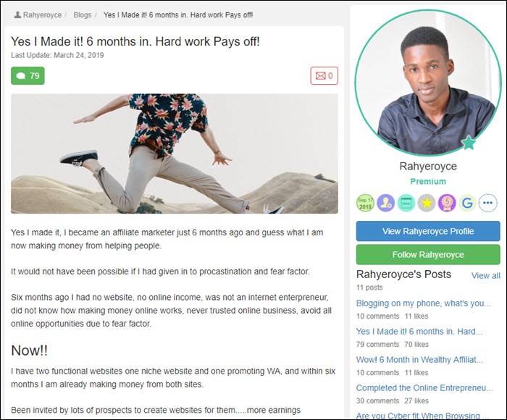Click the yellow star badge icon
The width and height of the screenshot is (507, 420).
pyautogui.click(x=427, y=203)
